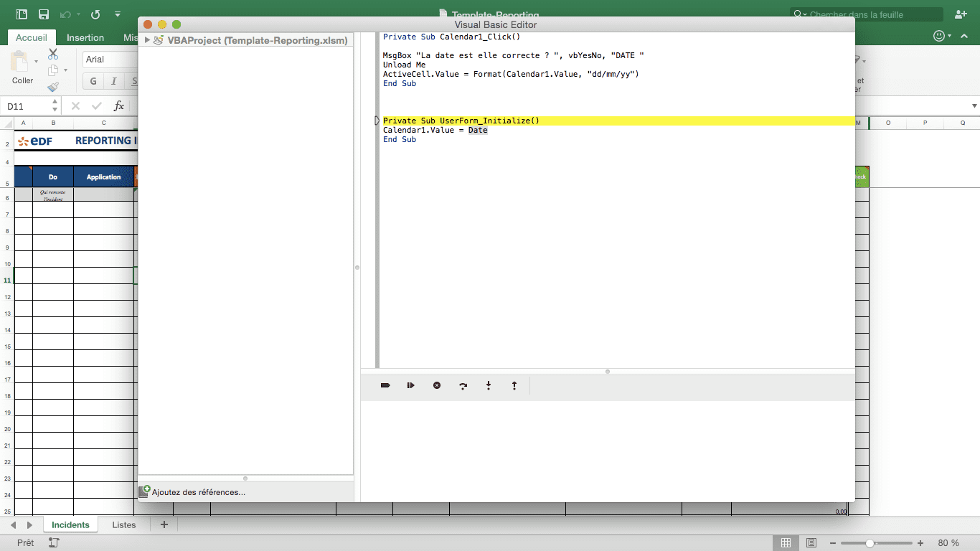This screenshot has width=980, height=551.
Task: Click Ajoutez des références link
Action: pyautogui.click(x=198, y=492)
